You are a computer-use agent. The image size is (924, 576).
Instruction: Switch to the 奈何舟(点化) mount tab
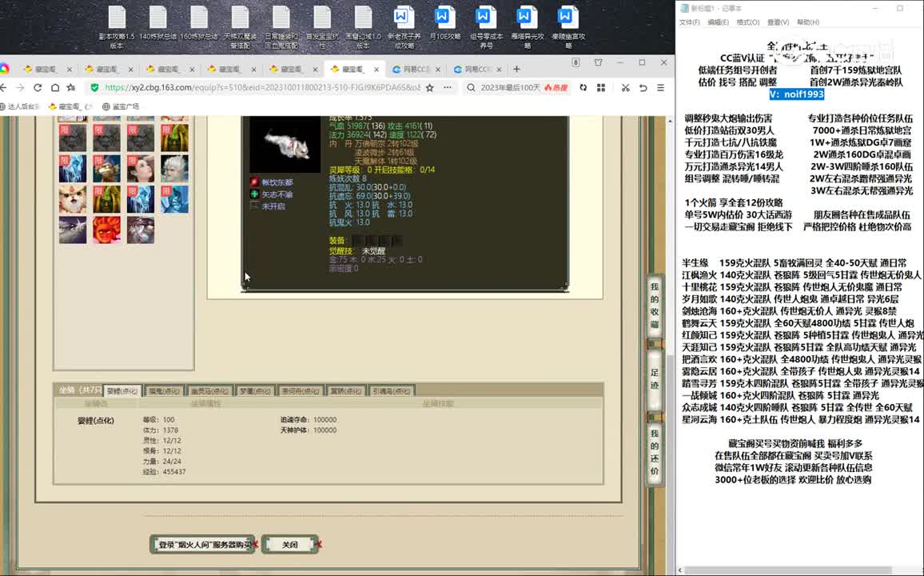coord(301,391)
